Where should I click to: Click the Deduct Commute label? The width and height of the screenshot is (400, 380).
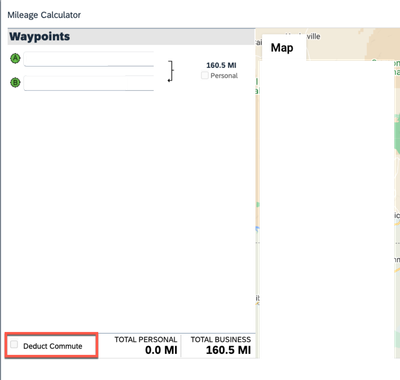pos(53,346)
